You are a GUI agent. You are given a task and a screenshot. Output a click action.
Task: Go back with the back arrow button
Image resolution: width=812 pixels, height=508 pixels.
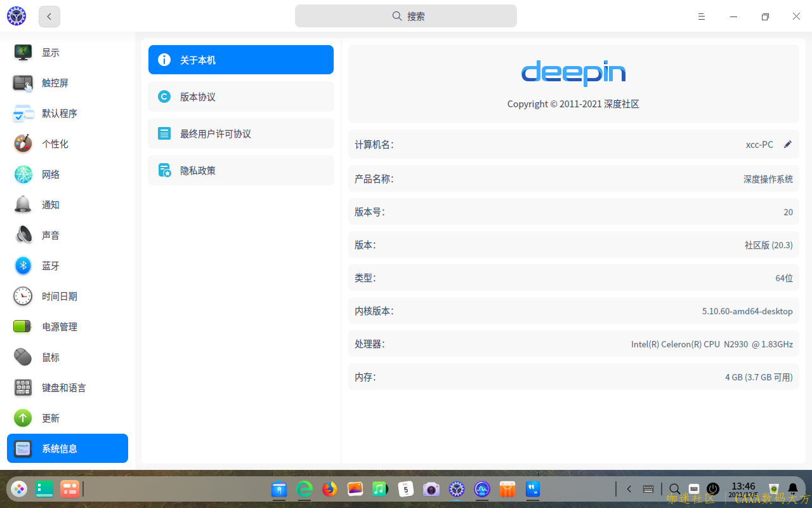[49, 17]
